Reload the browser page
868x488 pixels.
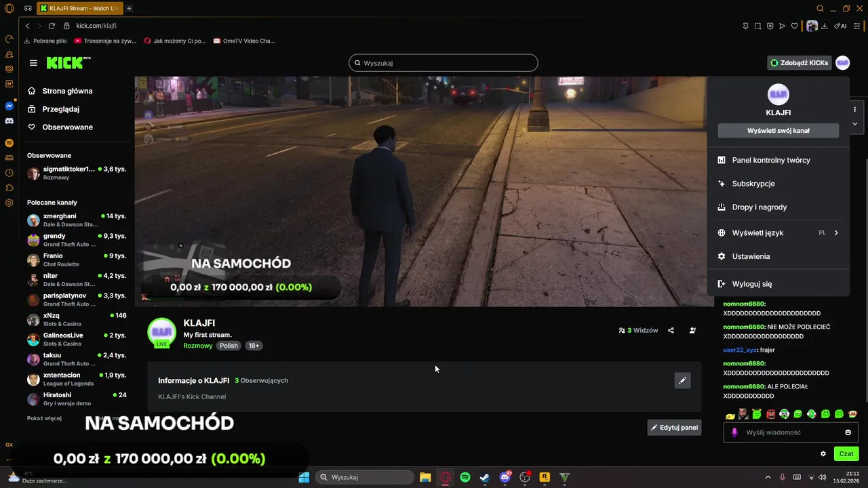52,26
